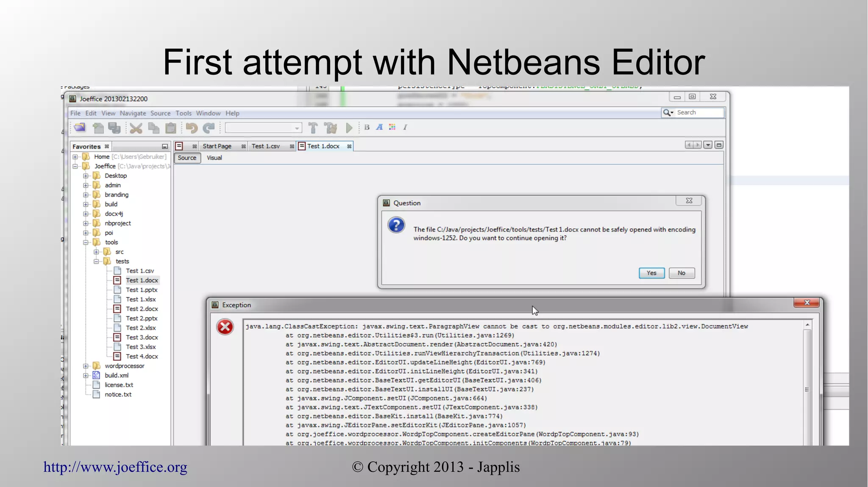
Task: Select Test 2.xlsx in the tree
Action: [x=141, y=328]
